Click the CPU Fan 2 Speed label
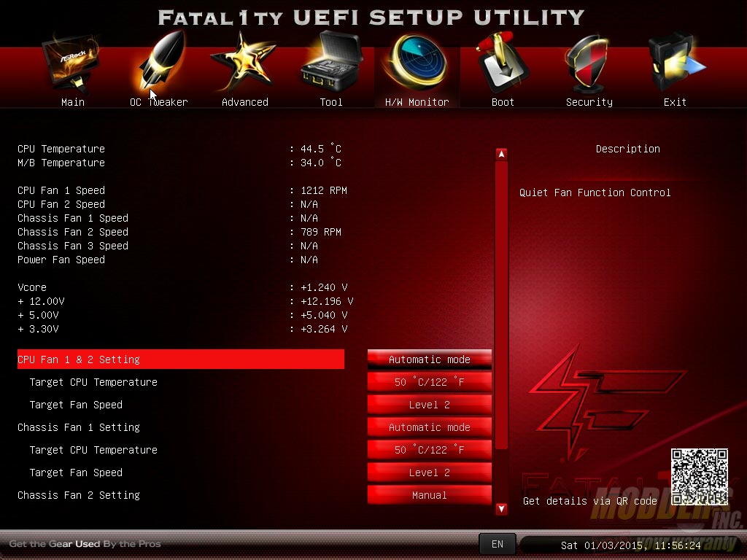Image resolution: width=747 pixels, height=560 pixels. tap(61, 204)
